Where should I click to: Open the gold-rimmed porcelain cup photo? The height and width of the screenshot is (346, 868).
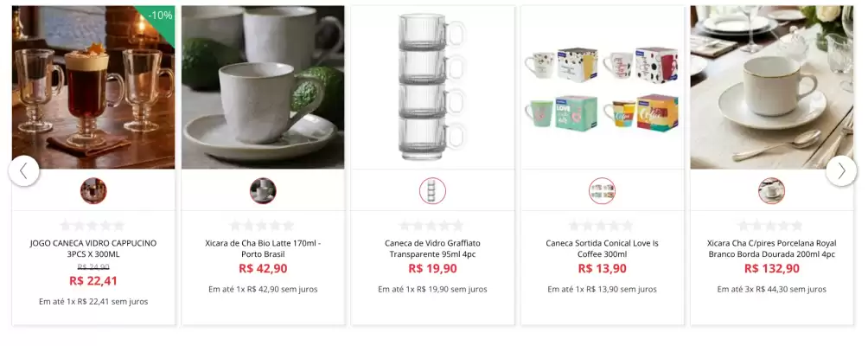point(771,86)
